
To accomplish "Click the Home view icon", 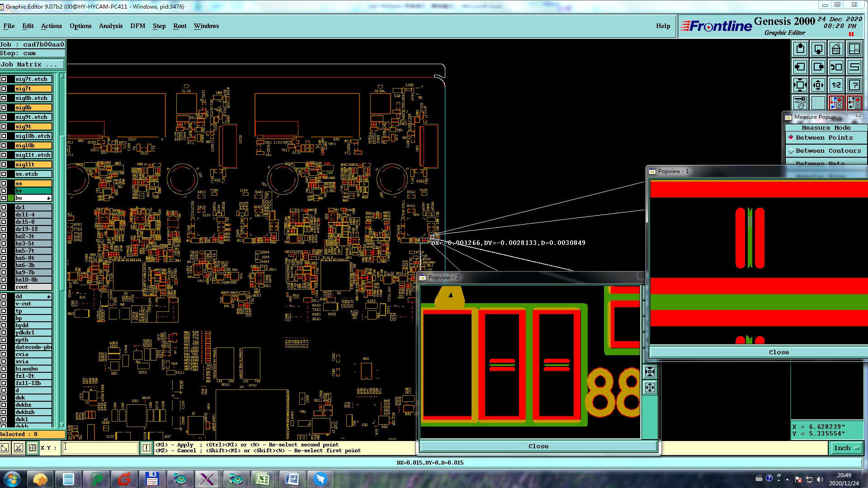I will tap(836, 49).
